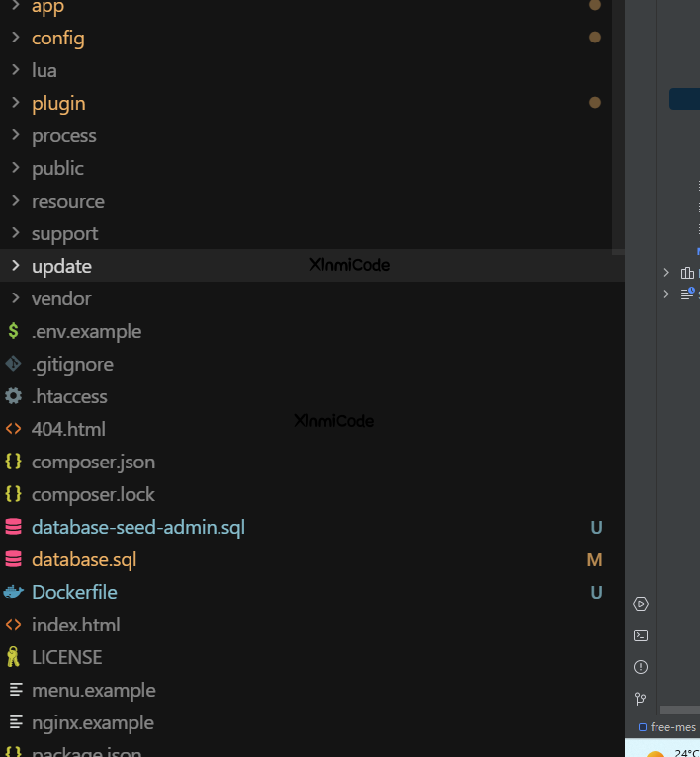
Task: Click the free-mes project status bar item
Action: [x=668, y=727]
